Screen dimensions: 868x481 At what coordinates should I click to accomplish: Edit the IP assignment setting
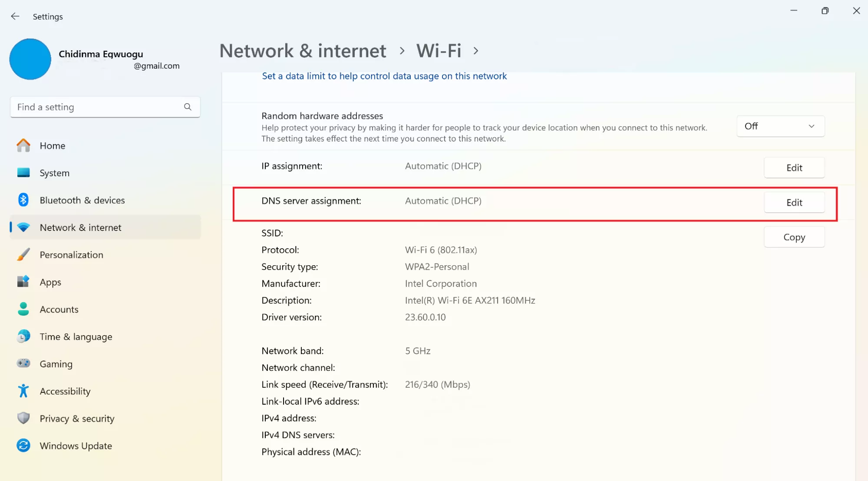coord(794,168)
